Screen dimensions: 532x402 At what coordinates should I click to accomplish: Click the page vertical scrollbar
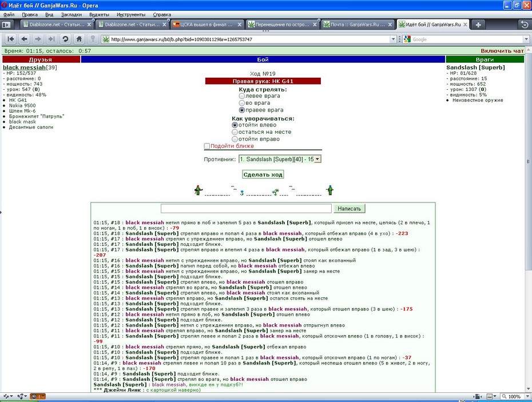tap(528, 220)
